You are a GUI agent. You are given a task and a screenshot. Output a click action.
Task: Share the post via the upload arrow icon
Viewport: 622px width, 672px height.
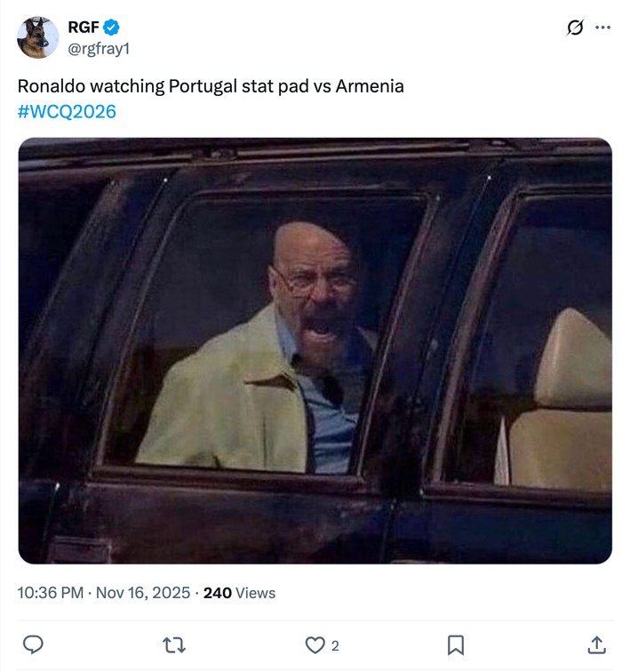point(596,645)
